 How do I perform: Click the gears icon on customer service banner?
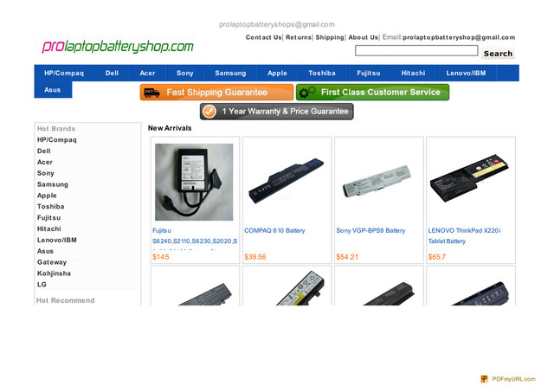point(306,92)
